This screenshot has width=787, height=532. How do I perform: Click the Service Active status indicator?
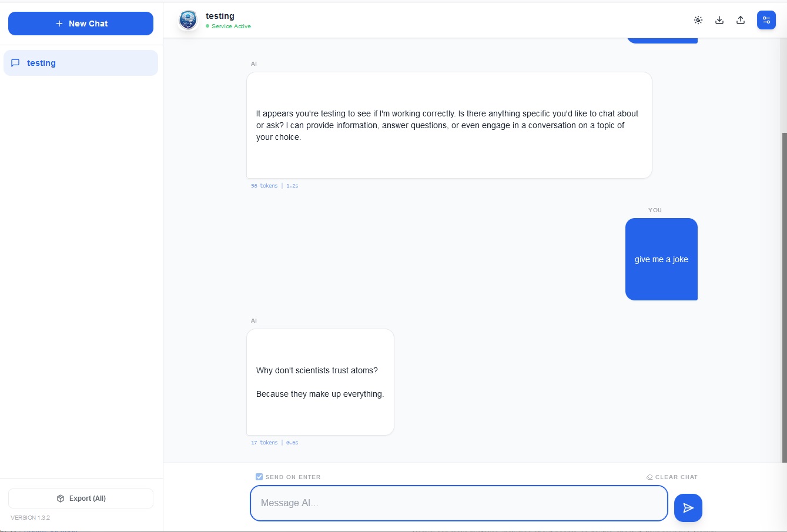coord(228,26)
